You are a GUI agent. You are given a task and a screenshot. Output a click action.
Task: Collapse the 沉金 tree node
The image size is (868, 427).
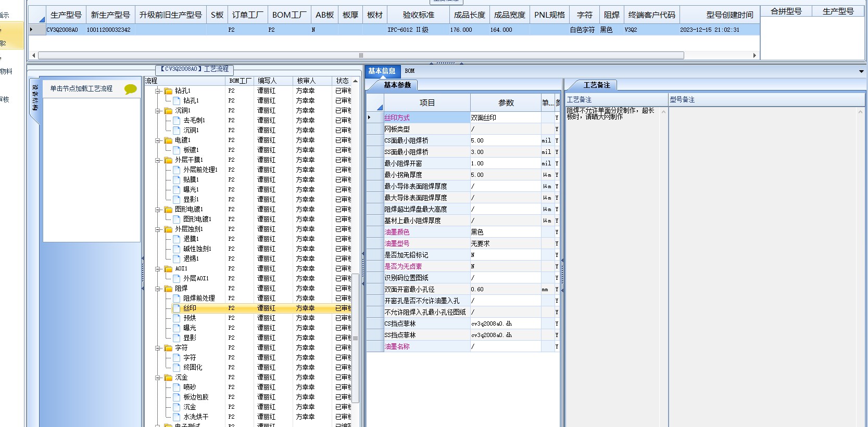158,378
